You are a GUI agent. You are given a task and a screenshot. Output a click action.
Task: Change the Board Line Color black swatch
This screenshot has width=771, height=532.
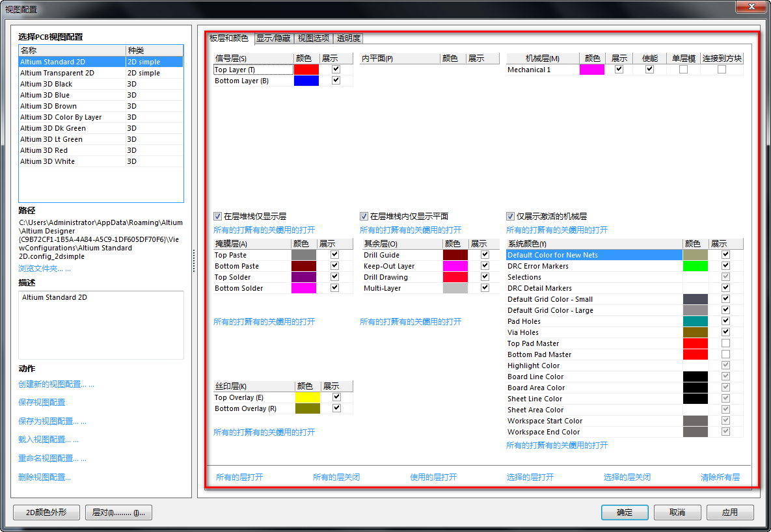coord(696,377)
